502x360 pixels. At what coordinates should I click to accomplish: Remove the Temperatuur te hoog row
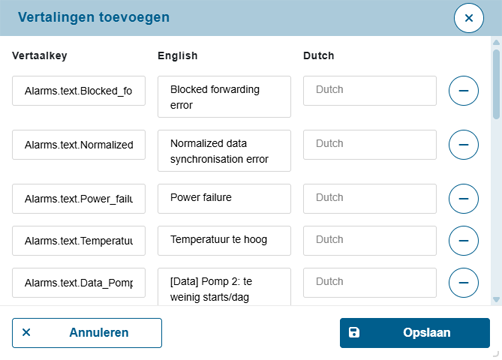(463, 241)
